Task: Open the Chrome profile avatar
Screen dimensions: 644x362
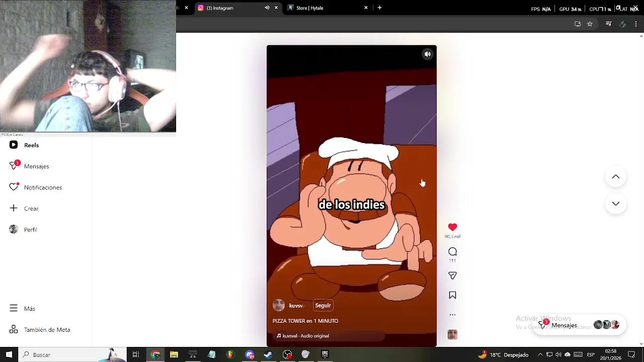Action: 622,24
